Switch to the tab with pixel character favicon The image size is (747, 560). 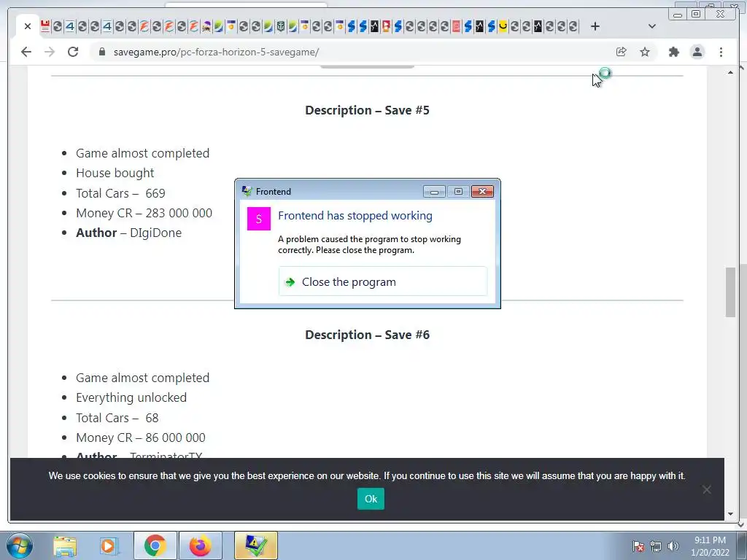point(206,26)
